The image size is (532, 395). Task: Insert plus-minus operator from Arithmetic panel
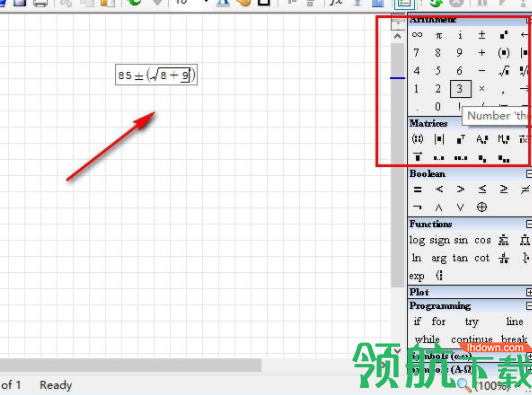482,35
